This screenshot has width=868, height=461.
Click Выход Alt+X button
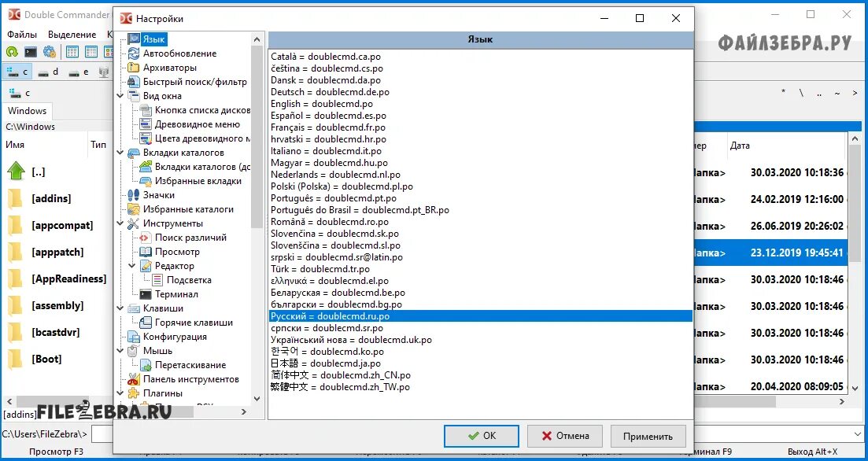[x=813, y=452]
